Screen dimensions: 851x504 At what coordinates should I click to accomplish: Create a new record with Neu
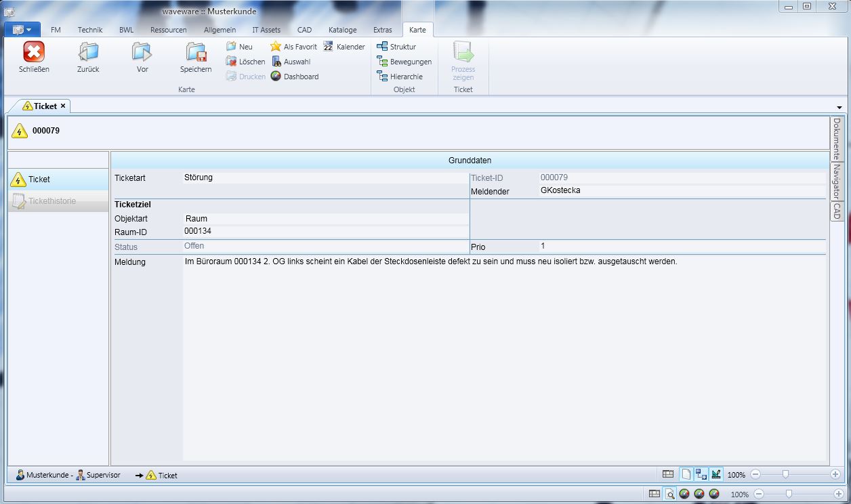[x=239, y=47]
